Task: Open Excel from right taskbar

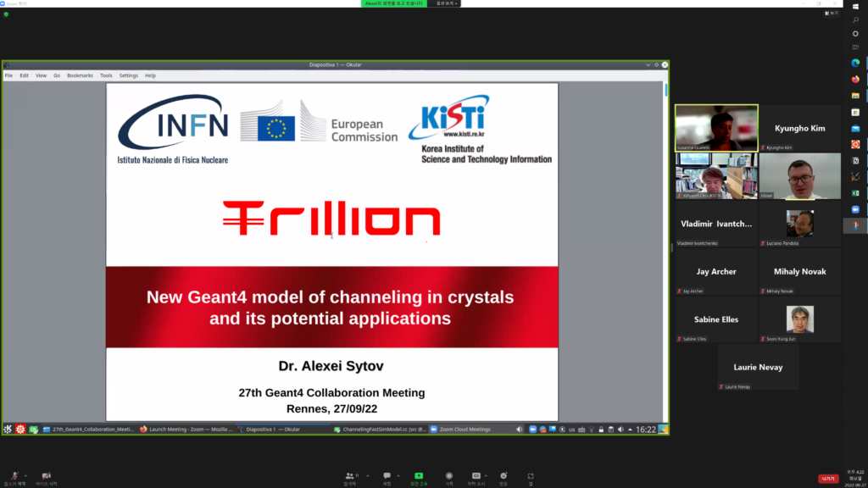Action: (855, 193)
